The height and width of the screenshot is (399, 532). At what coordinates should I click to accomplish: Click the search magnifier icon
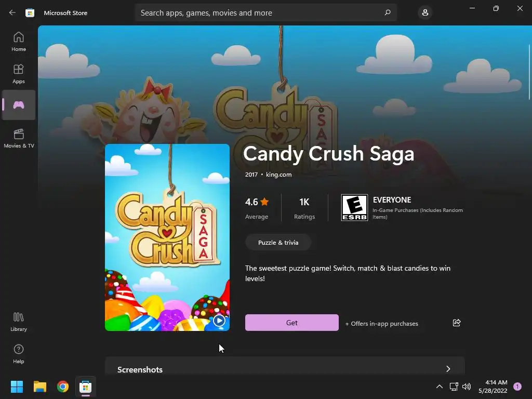[x=388, y=12]
